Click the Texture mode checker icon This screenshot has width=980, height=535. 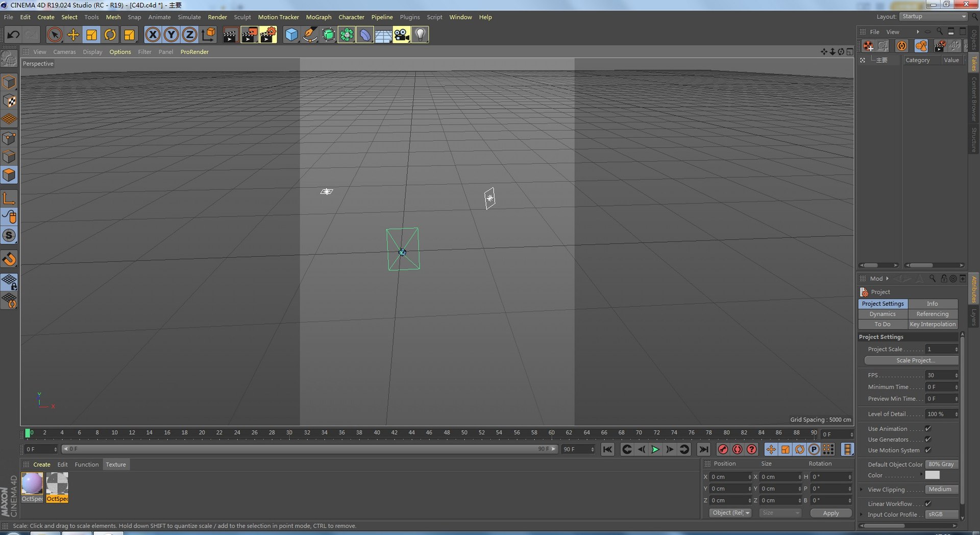(9, 101)
